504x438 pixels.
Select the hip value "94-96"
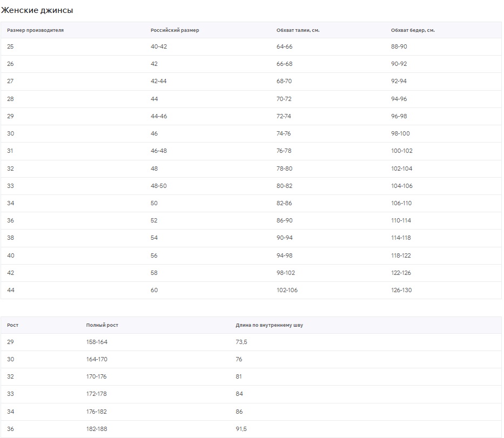tap(399, 99)
